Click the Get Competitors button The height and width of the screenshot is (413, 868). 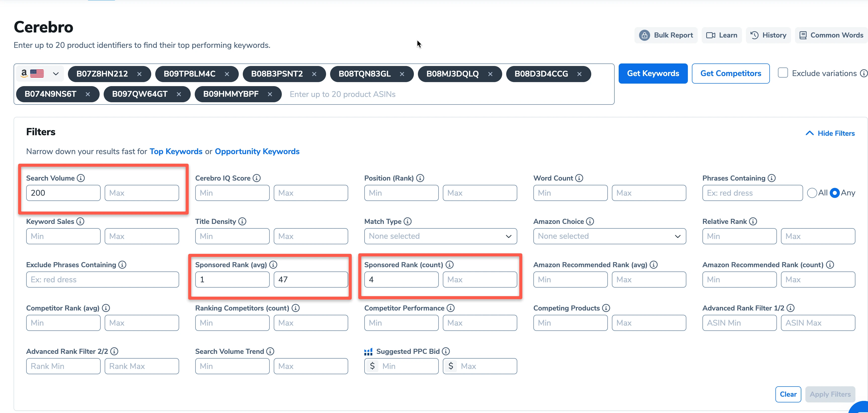pos(731,73)
